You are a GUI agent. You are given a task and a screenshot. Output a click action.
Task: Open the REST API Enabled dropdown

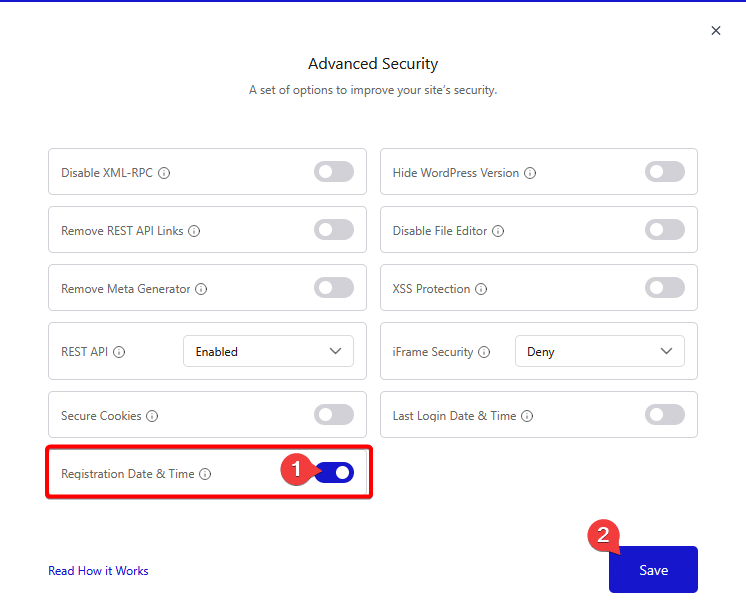268,351
